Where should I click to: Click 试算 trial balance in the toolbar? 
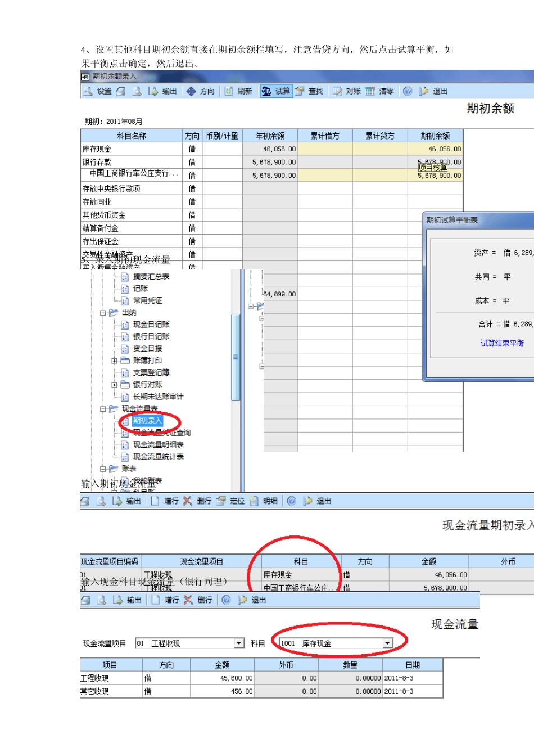[276, 91]
